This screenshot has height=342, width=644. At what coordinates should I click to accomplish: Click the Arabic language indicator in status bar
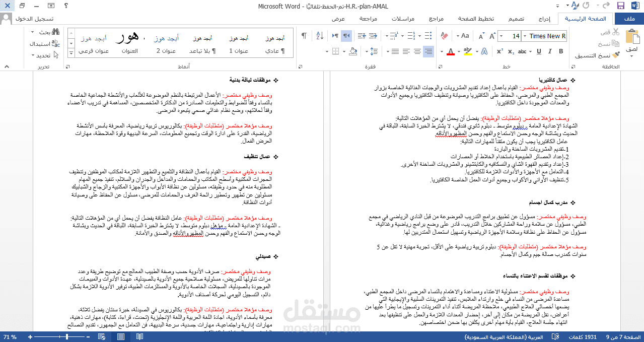(504, 336)
